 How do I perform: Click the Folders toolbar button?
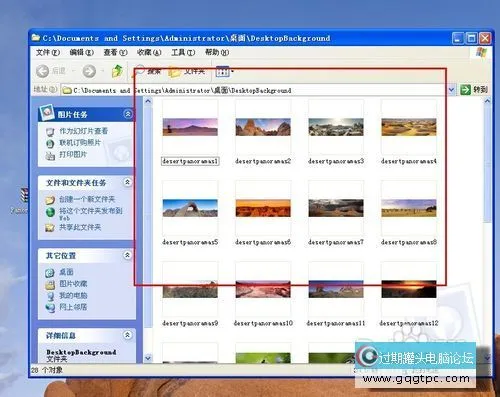tap(187, 71)
